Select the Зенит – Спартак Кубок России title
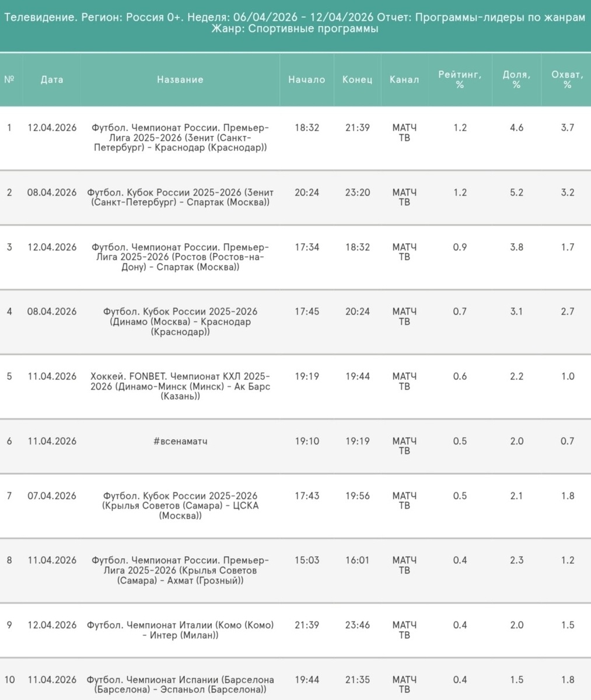The image size is (591, 700). click(x=180, y=197)
